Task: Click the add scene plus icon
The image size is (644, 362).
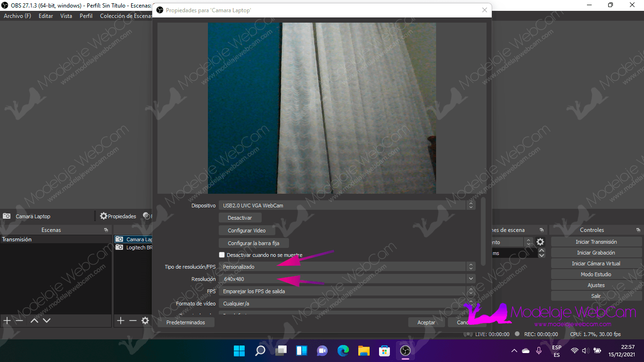Action: pyautogui.click(x=7, y=321)
